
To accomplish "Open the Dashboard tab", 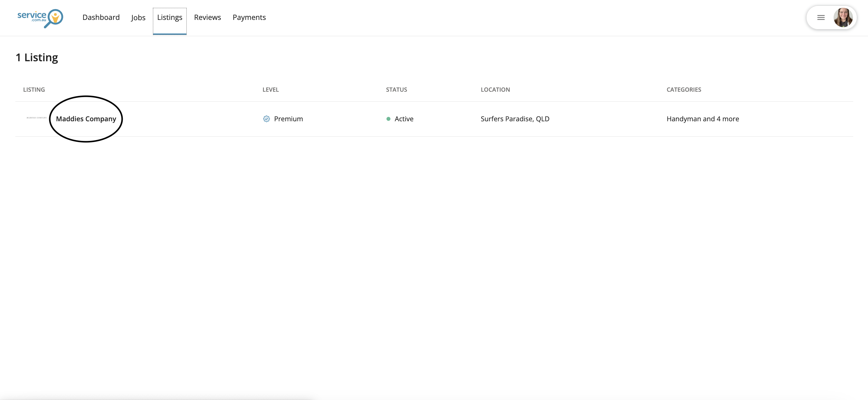I will [101, 17].
